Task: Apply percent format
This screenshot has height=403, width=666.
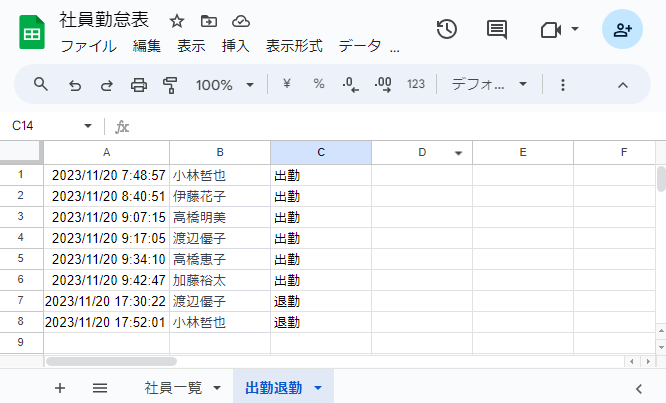Action: pyautogui.click(x=319, y=84)
